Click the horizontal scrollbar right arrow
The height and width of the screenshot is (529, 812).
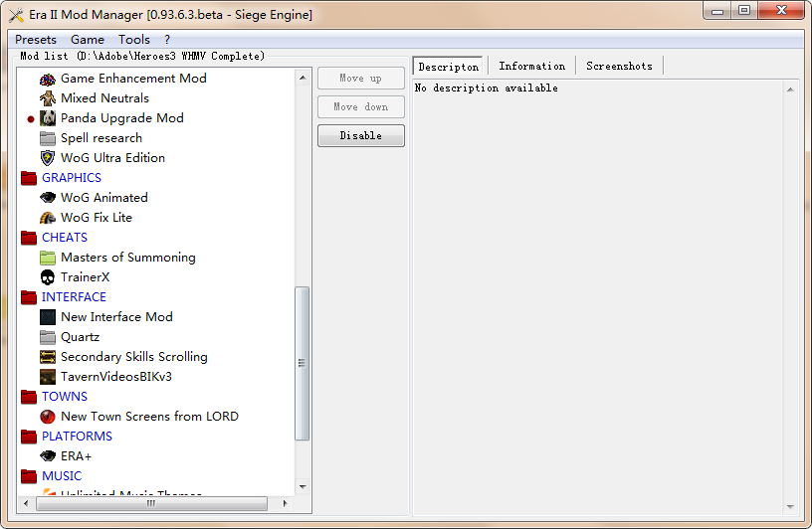click(x=285, y=503)
